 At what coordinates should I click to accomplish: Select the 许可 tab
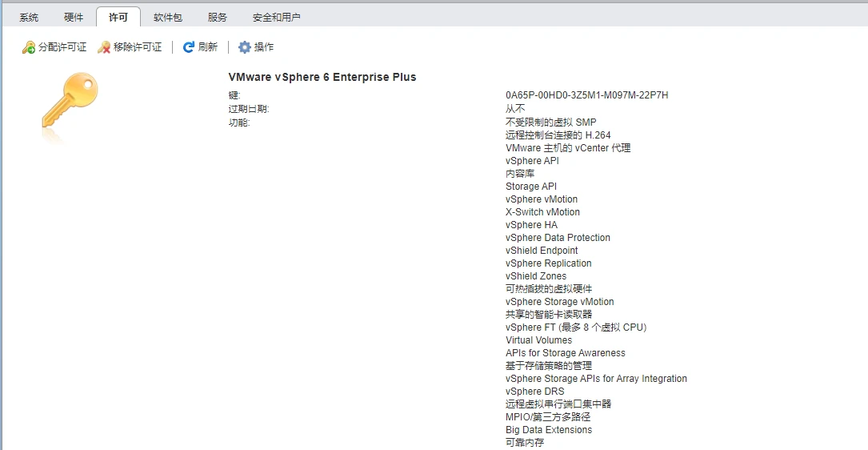[x=118, y=17]
